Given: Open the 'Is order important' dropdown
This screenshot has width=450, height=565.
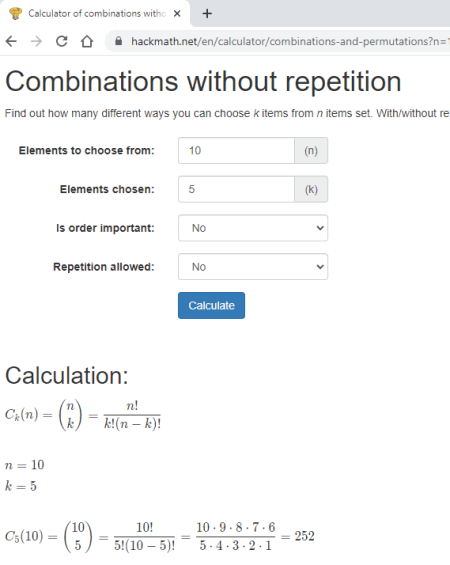Looking at the screenshot, I should pos(253,228).
